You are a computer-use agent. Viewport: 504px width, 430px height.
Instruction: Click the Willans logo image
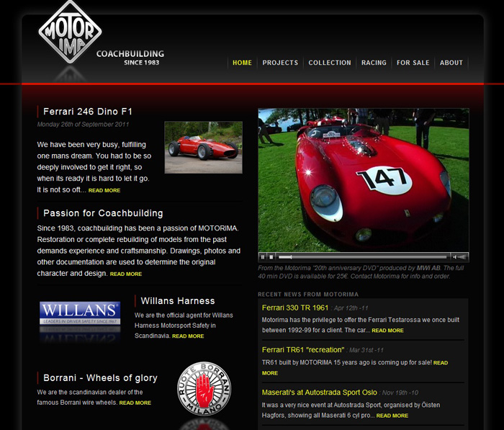pos(80,313)
